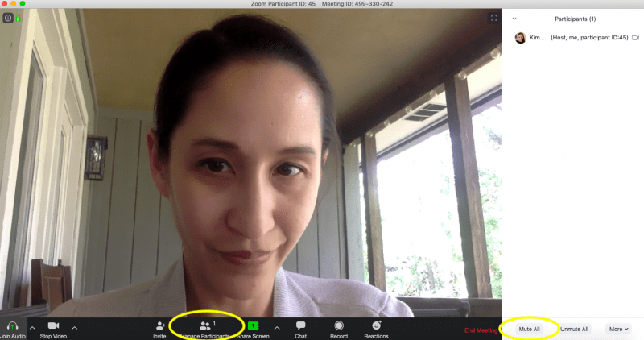This screenshot has width=644, height=340.
Task: Collapse the participants panel with the chevron
Action: [514, 19]
